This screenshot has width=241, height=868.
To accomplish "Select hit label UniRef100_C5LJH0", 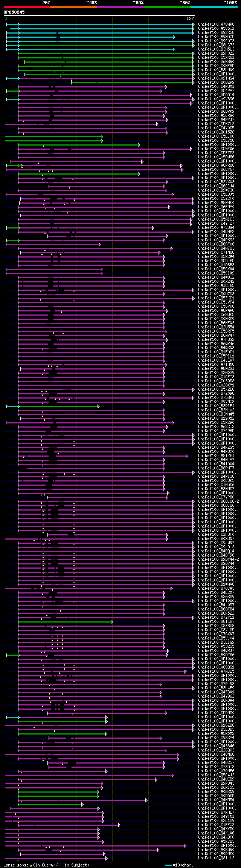I will coord(216,136).
